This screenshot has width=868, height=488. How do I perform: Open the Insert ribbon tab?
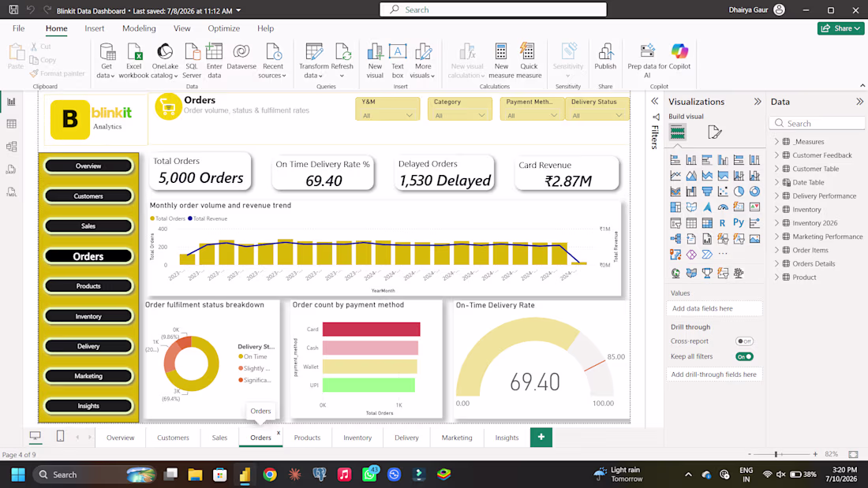[94, 28]
